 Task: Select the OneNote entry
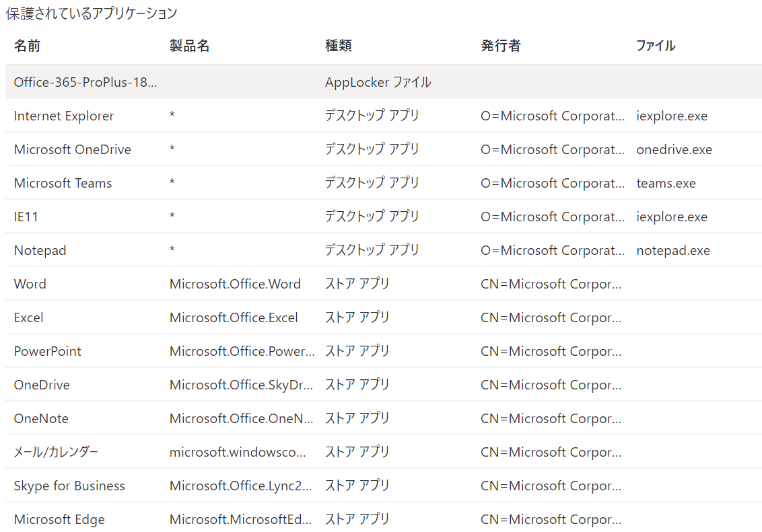click(x=41, y=419)
